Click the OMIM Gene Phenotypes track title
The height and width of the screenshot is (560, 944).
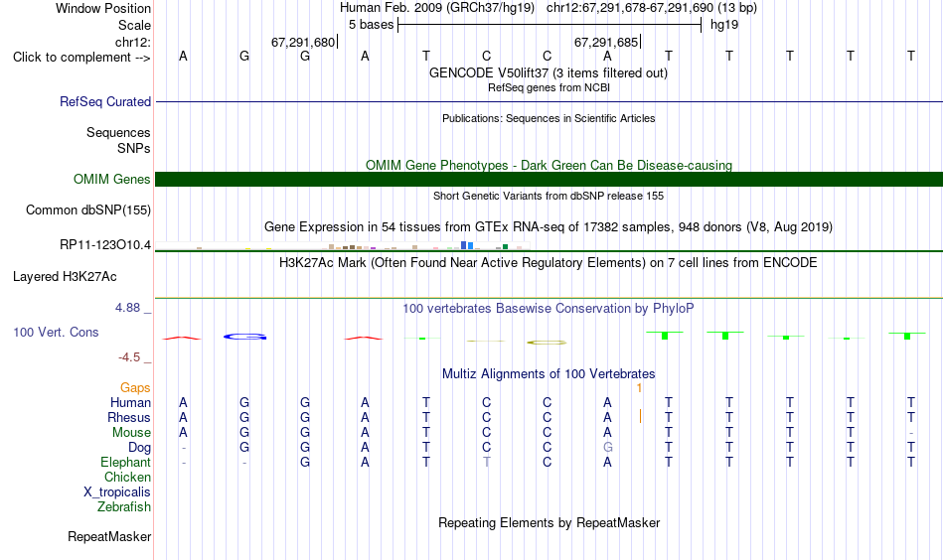(549, 166)
